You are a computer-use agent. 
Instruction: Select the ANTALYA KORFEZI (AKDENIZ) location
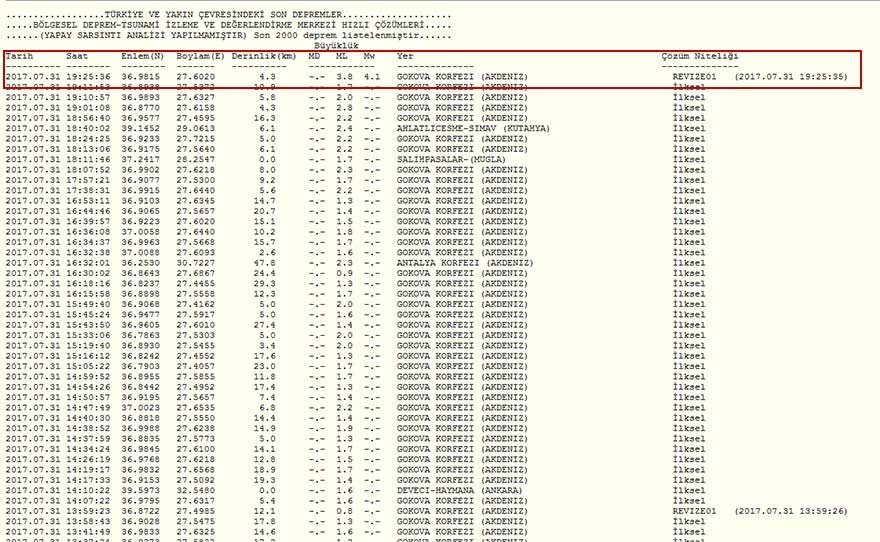point(465,264)
